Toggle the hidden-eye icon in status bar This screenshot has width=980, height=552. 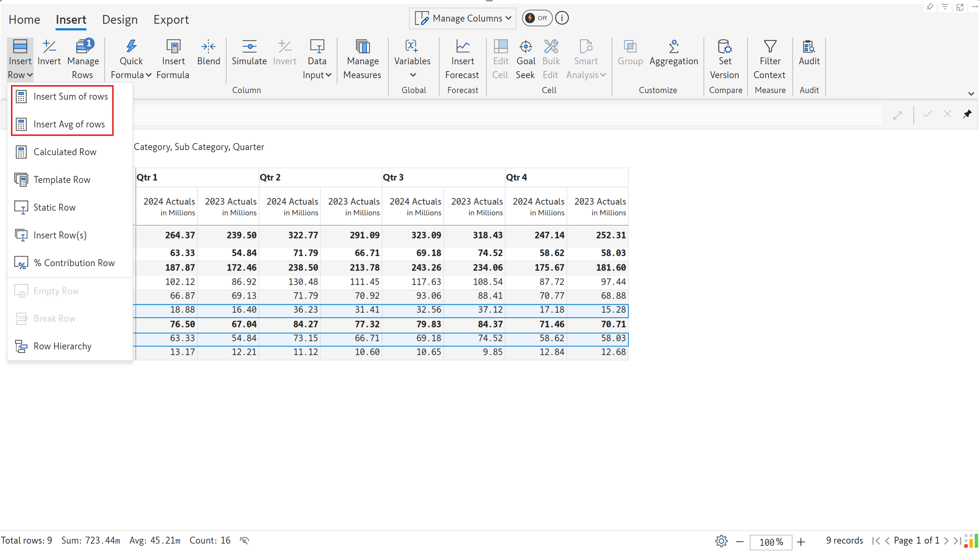(x=244, y=540)
